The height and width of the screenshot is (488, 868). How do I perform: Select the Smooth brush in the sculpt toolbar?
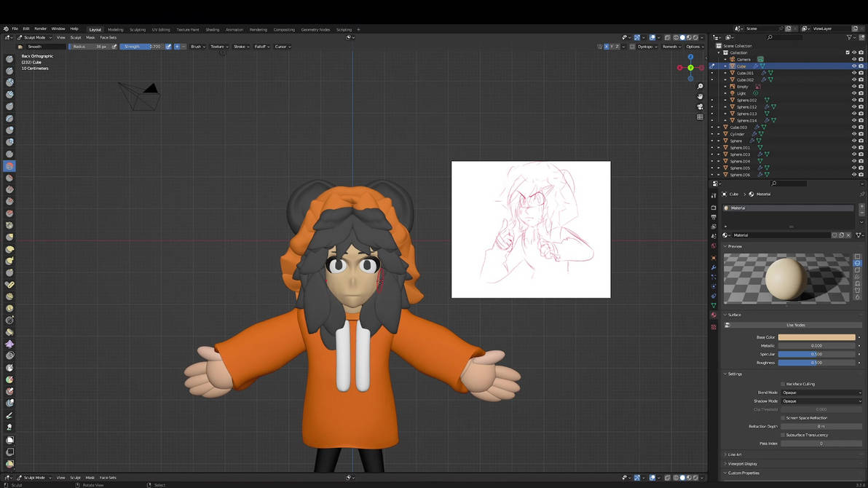(9, 166)
